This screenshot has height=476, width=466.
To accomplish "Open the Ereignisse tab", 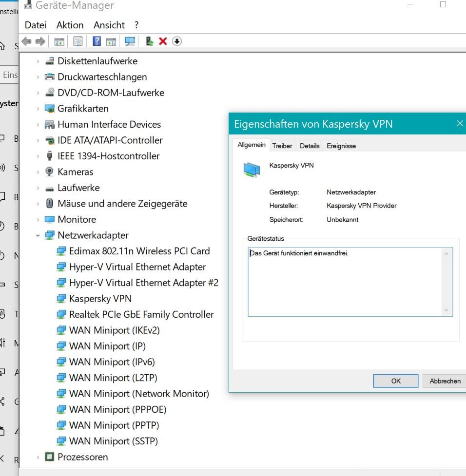I will pyautogui.click(x=341, y=146).
